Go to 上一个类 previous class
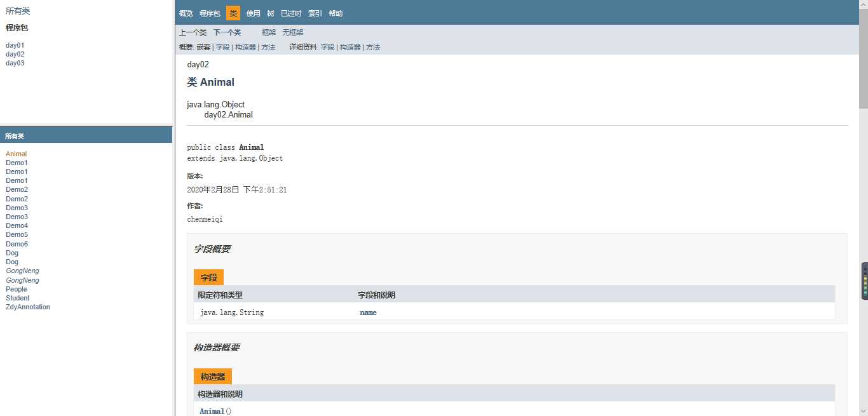Screen dimensions: 868x416 [193, 32]
